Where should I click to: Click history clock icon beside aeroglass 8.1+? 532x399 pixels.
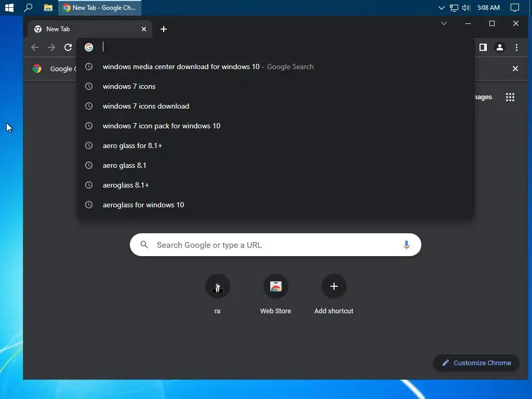[x=88, y=185]
